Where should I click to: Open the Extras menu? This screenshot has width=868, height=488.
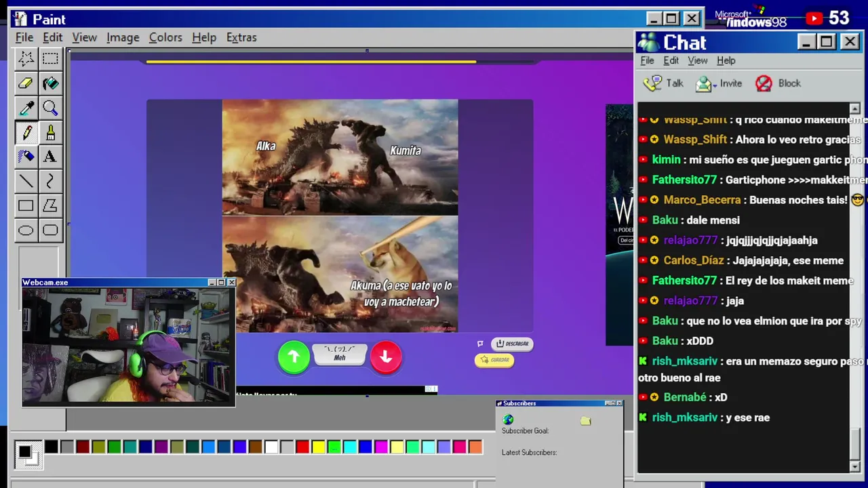pyautogui.click(x=241, y=37)
